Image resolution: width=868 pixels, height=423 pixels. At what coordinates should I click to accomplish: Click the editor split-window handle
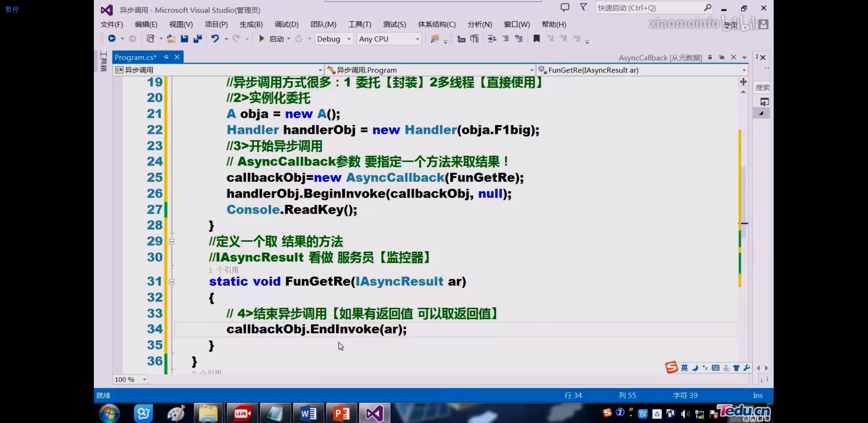pyautogui.click(x=743, y=82)
